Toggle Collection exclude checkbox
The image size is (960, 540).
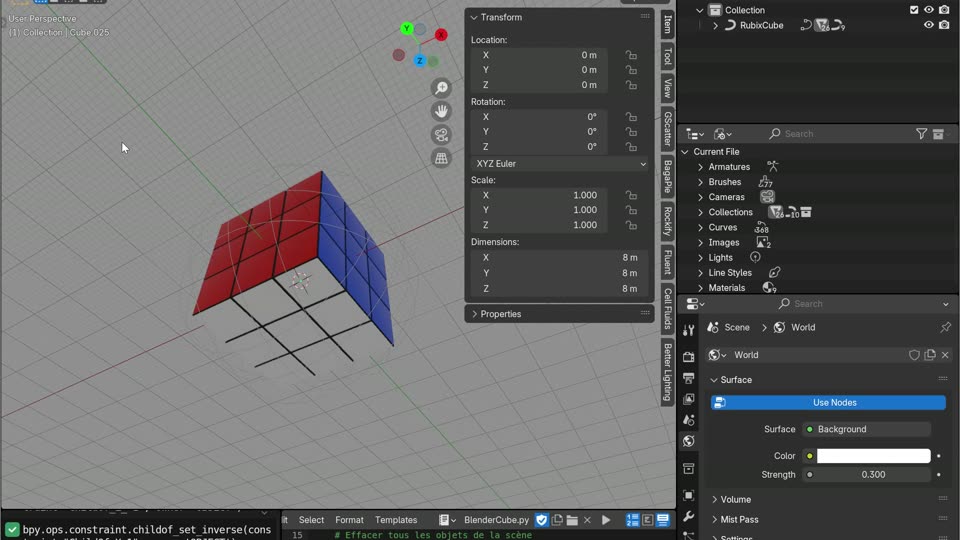click(x=914, y=10)
